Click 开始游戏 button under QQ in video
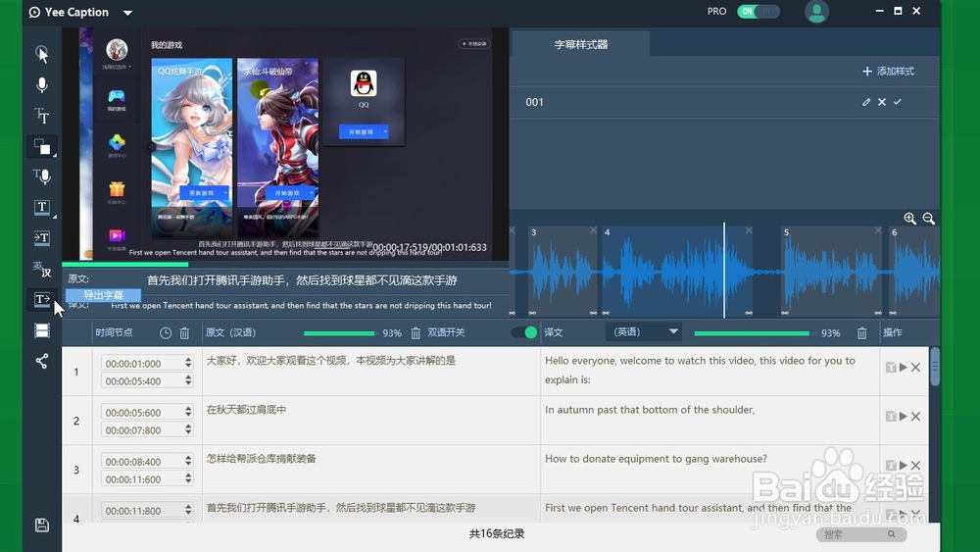This screenshot has width=980, height=552. click(x=364, y=132)
